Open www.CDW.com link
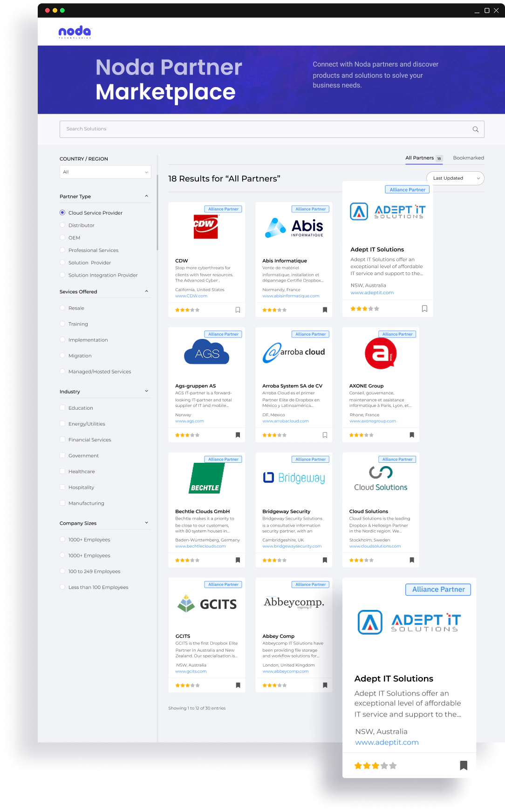 [x=191, y=296]
